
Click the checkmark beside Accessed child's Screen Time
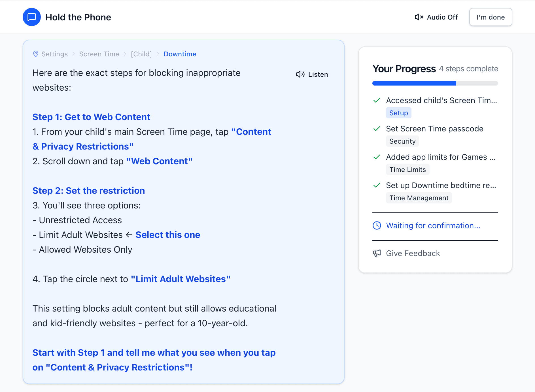click(x=377, y=100)
